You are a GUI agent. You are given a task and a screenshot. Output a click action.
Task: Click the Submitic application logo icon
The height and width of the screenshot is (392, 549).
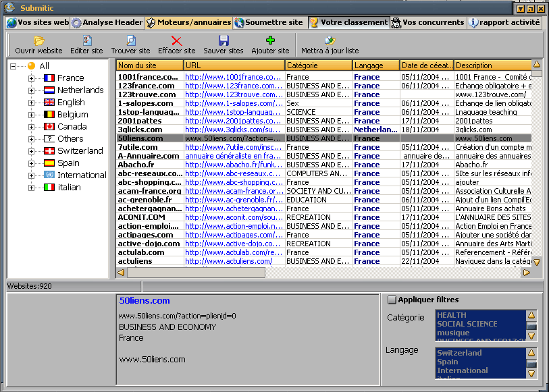[x=10, y=7]
